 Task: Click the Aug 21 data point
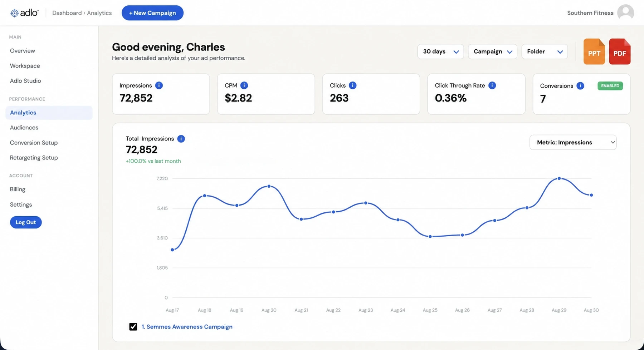301,219
